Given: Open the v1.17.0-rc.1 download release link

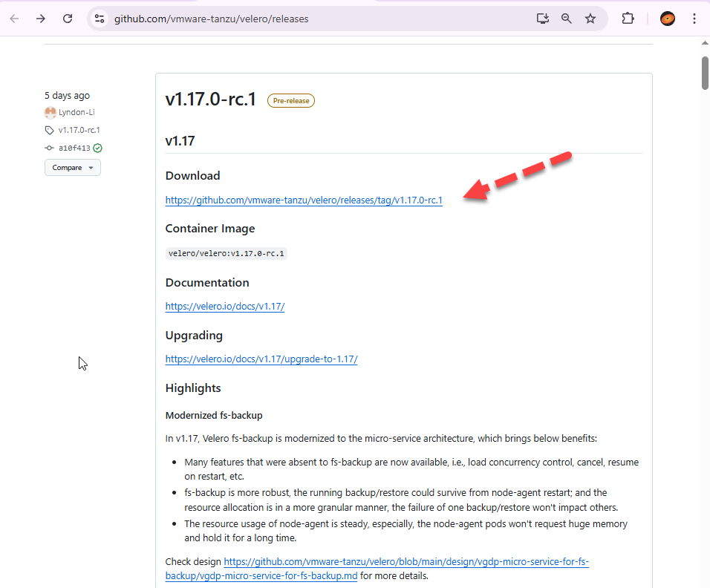Looking at the screenshot, I should [304, 200].
